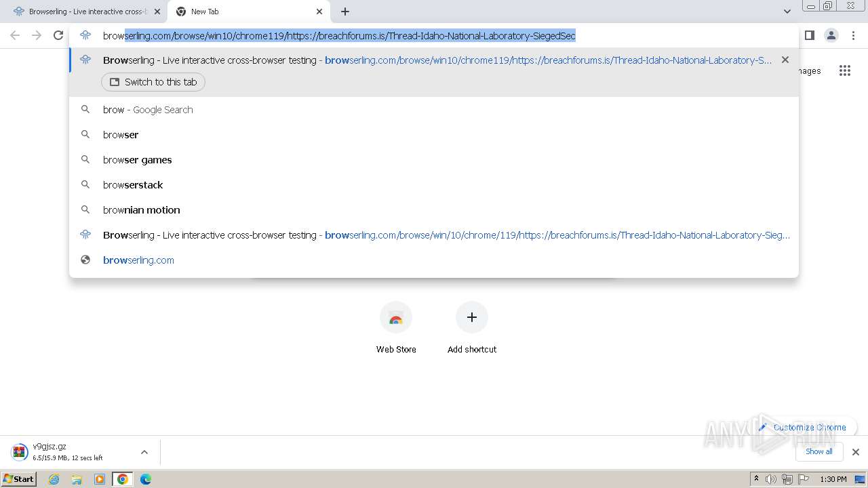Image resolution: width=868 pixels, height=488 pixels.
Task: Click the Add shortcut button
Action: click(x=472, y=328)
